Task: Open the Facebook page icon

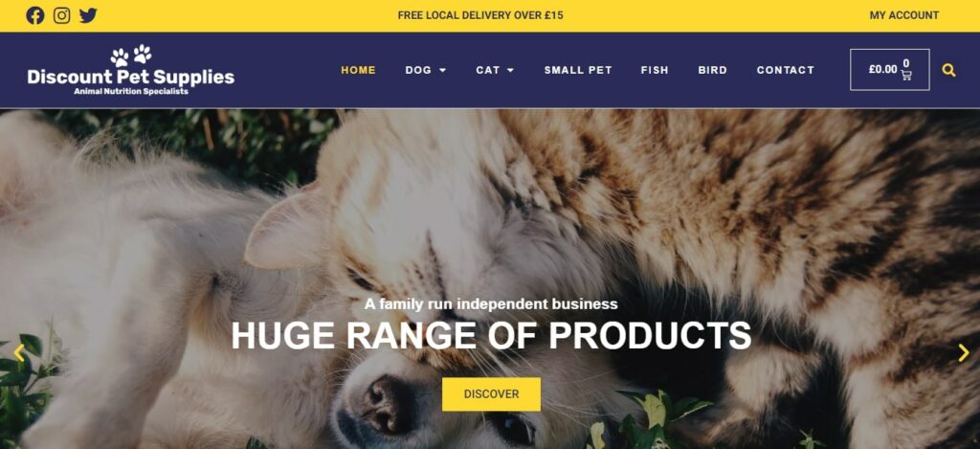Action: pyautogui.click(x=35, y=15)
